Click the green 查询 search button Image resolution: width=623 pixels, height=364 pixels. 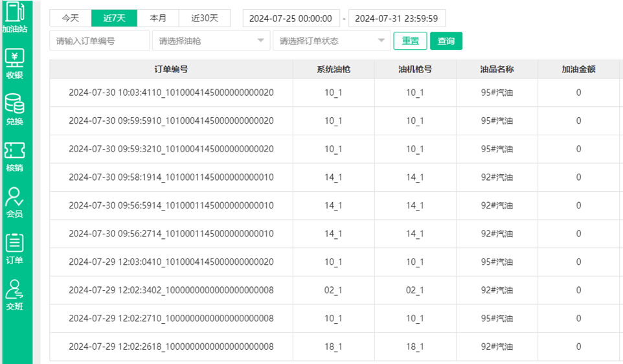tap(446, 41)
